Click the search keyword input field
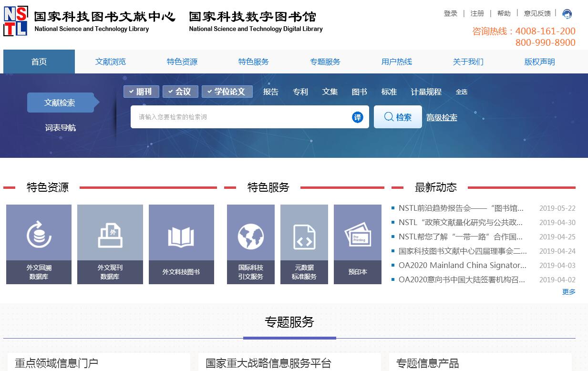This screenshot has width=588, height=371. [241, 117]
